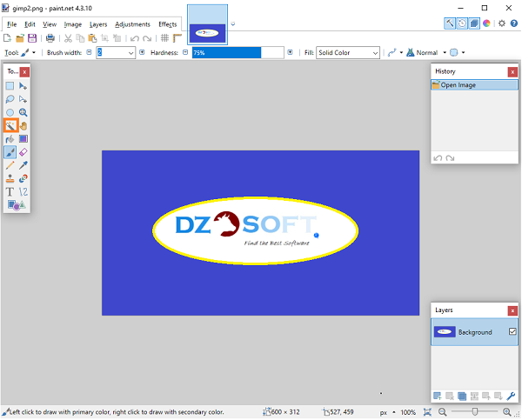
Task: Open the Effects menu
Action: [167, 24]
